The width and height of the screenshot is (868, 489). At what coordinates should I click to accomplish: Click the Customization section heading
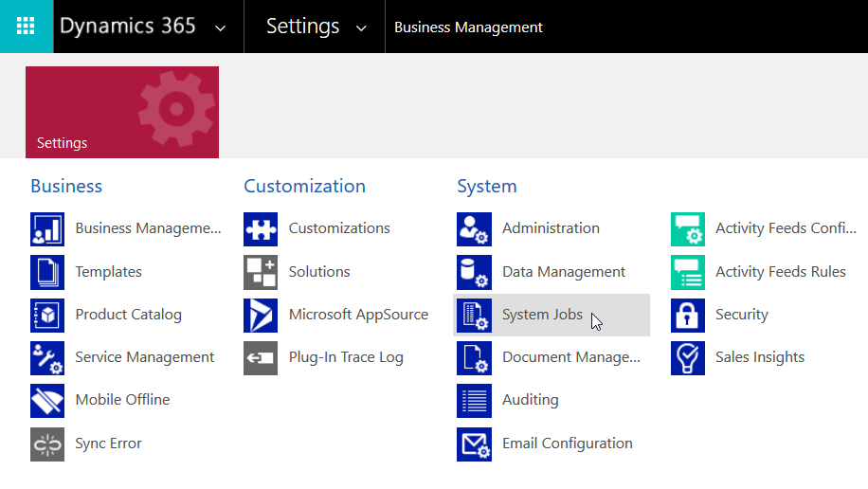pos(304,186)
